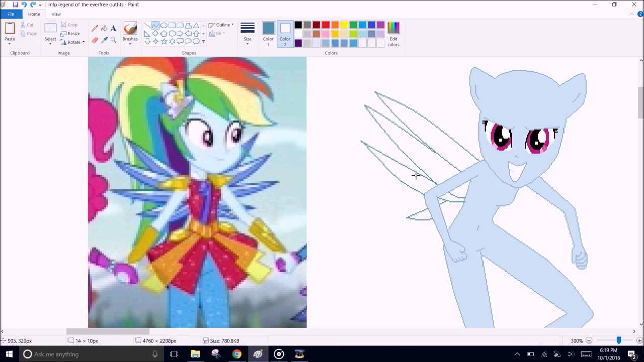
Task: Choose the Rounded rectangle shape
Action: coord(180,25)
